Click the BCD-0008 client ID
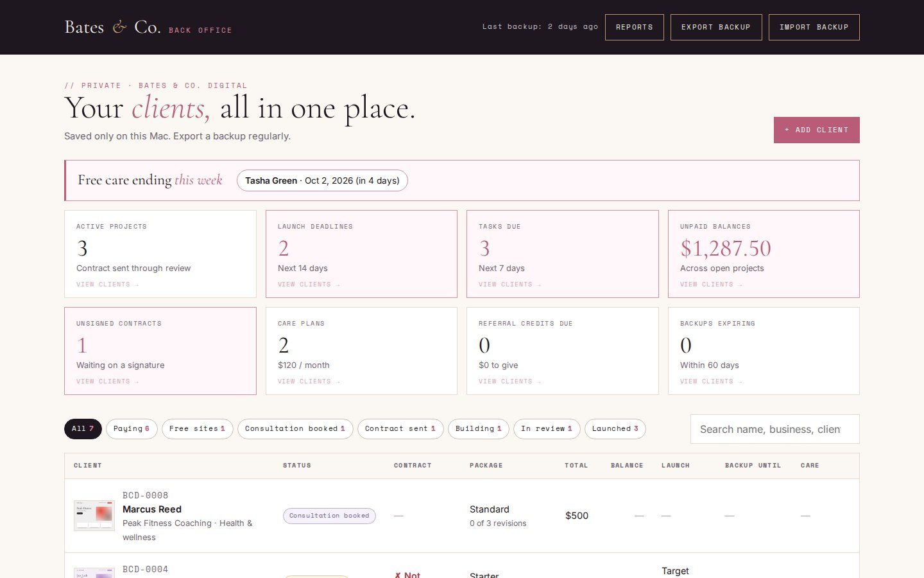Viewport: 924px width, 578px height. [x=146, y=495]
